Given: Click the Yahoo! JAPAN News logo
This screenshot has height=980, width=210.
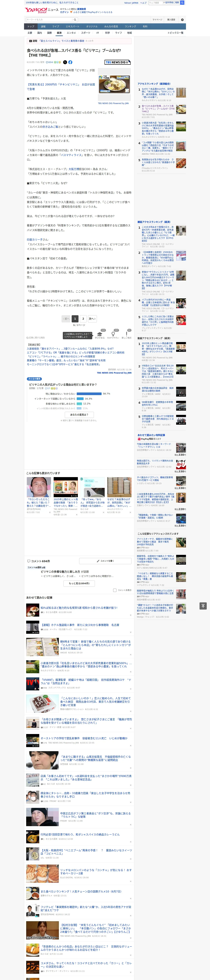Looking at the screenshot, I should point(42,10).
